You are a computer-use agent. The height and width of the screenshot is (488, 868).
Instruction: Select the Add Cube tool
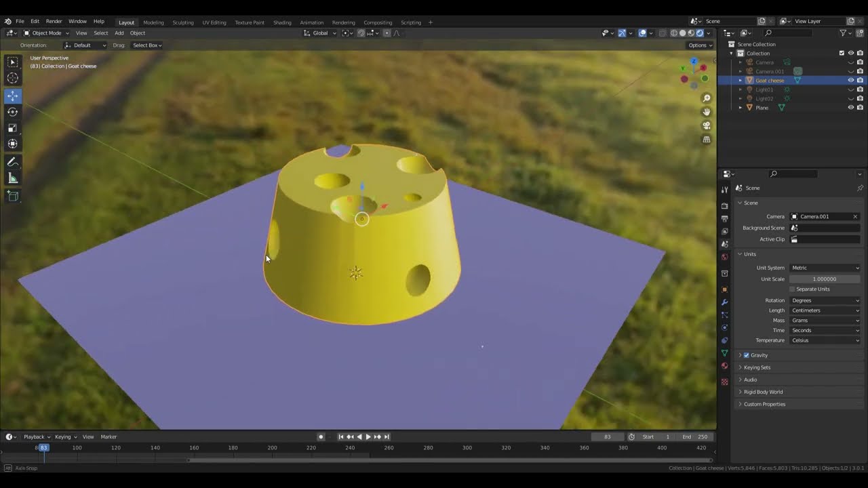(13, 196)
